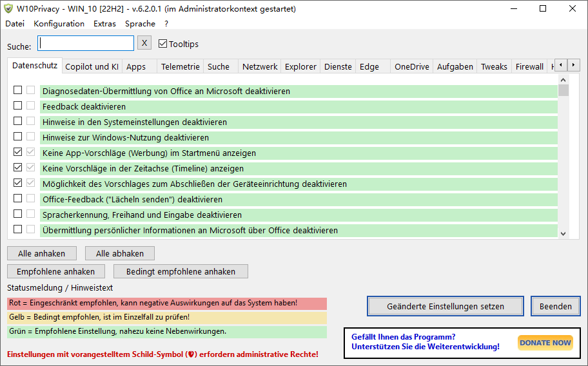
Task: Maximize the W10Privacy window
Action: coord(543,8)
